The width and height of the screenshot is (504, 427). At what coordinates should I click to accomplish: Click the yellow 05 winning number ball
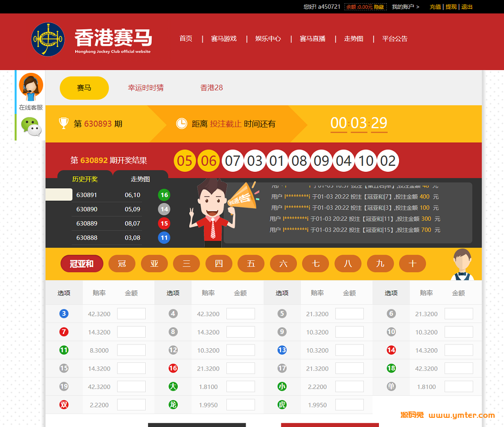tap(185, 161)
